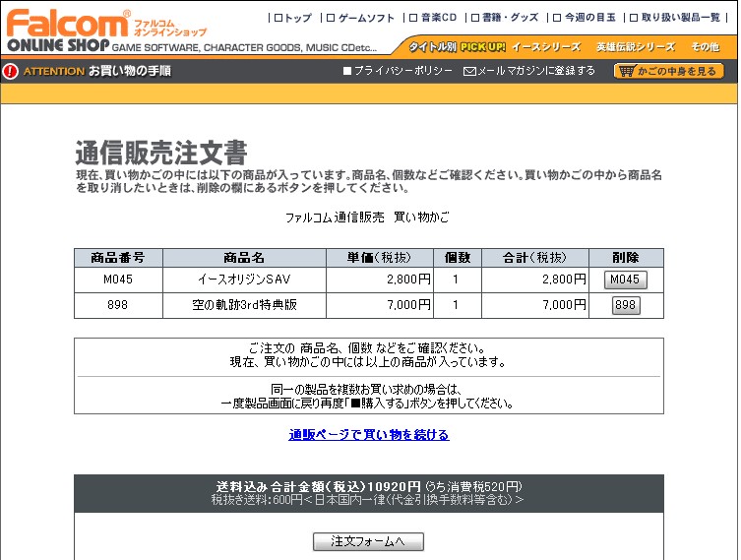Viewport: 741px width, 560px height.
Task: Click the 個数 column header
Action: (458, 258)
